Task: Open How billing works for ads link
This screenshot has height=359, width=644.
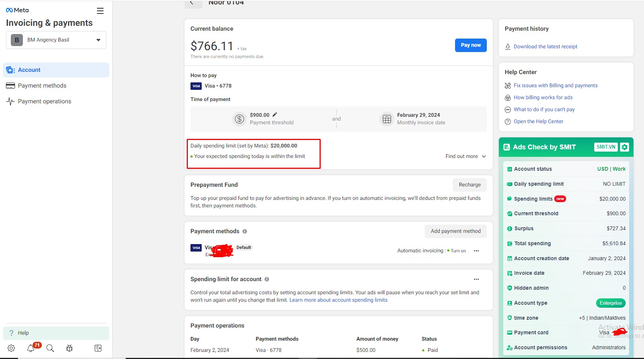Action: coord(543,98)
